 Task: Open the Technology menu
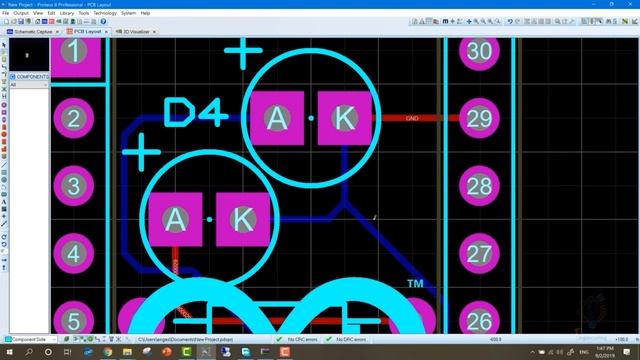(x=105, y=13)
